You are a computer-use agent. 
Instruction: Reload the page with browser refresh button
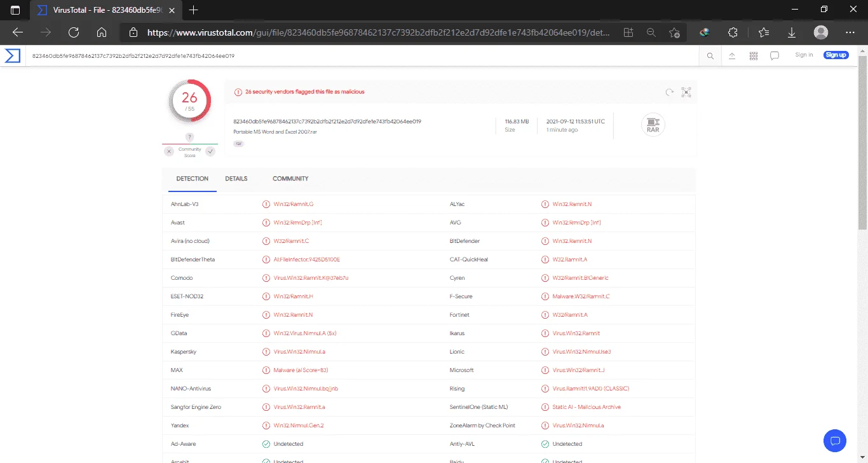pos(73,32)
